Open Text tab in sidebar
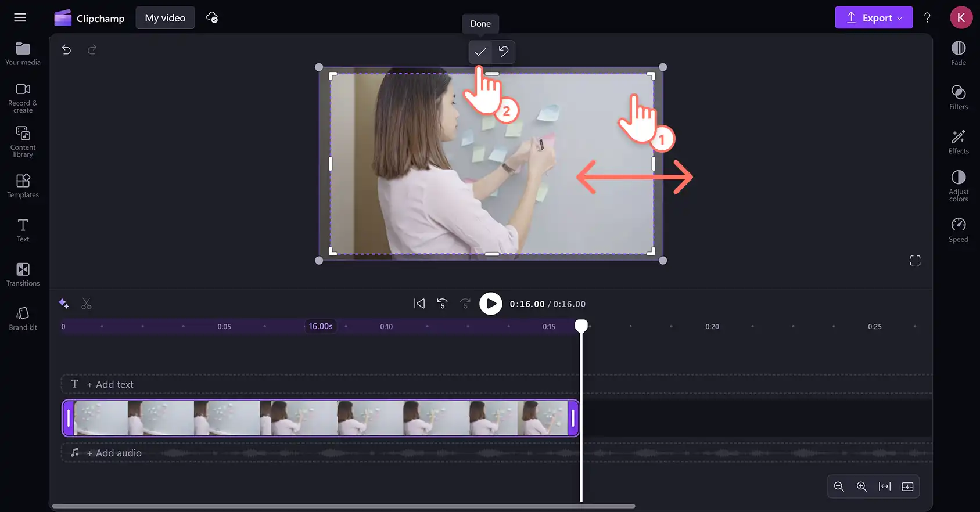 (23, 230)
